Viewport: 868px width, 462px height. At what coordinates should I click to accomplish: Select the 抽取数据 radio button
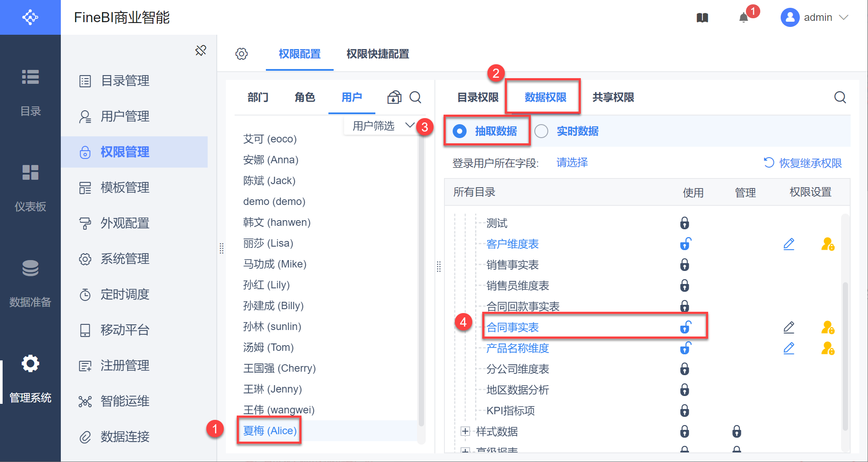pos(460,131)
